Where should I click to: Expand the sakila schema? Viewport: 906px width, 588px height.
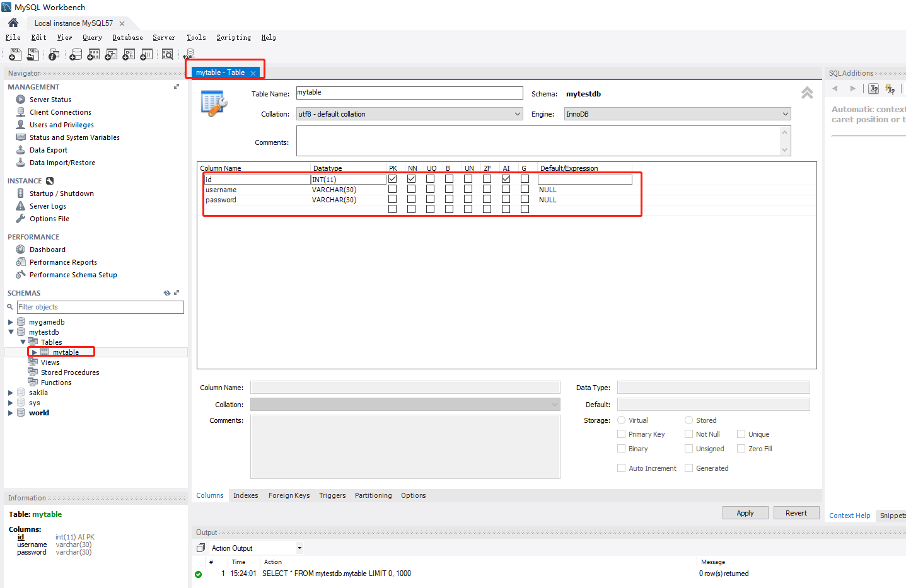tap(11, 393)
